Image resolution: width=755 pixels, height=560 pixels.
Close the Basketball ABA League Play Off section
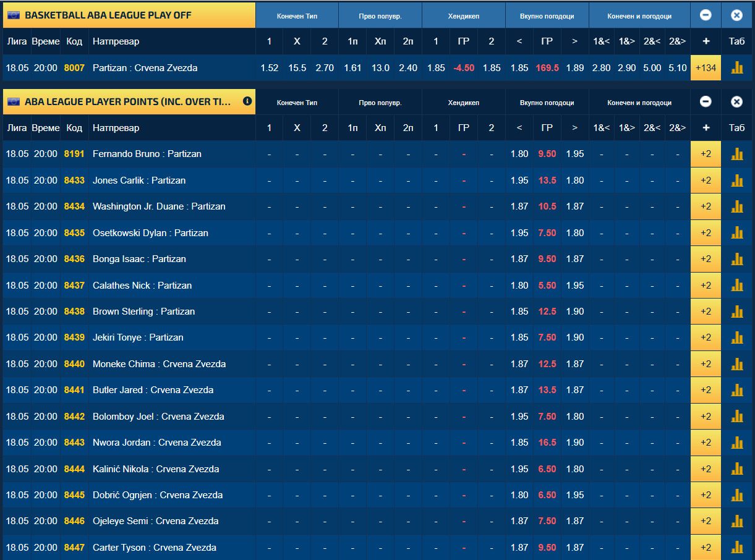pos(736,15)
